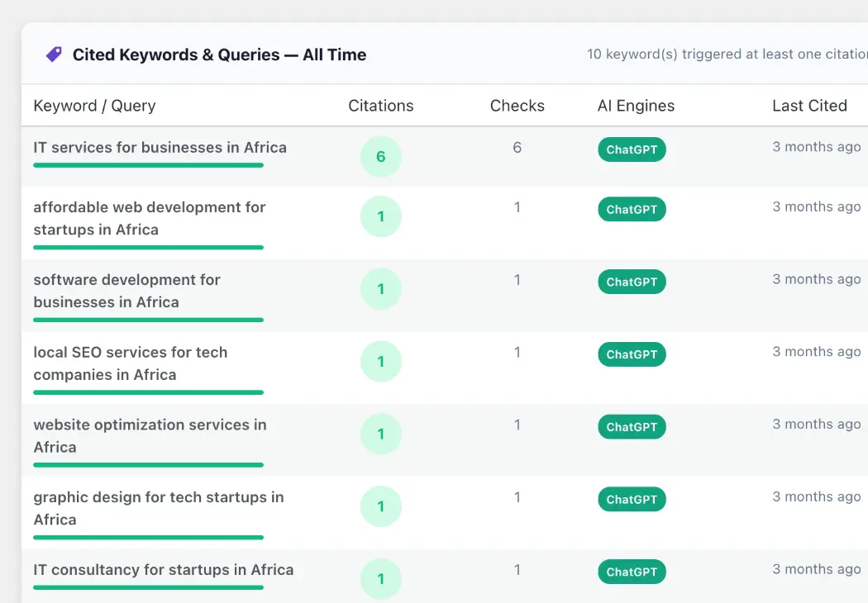Image resolution: width=868 pixels, height=603 pixels.
Task: Click checks value 6 in IT services row
Action: [x=517, y=147]
